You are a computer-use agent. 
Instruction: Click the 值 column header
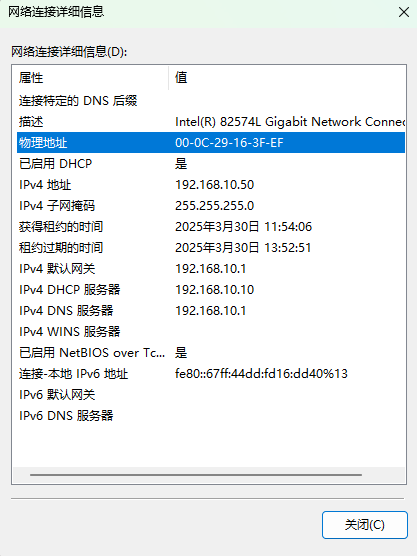(x=287, y=78)
